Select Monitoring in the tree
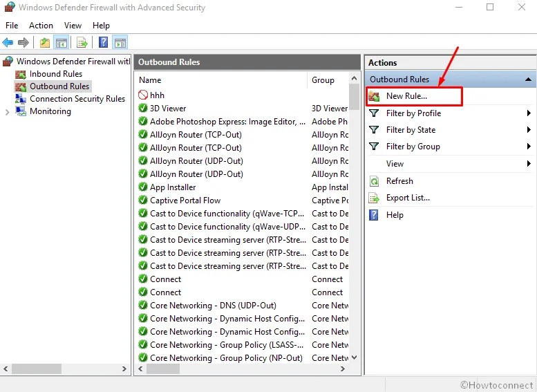 pyautogui.click(x=50, y=111)
